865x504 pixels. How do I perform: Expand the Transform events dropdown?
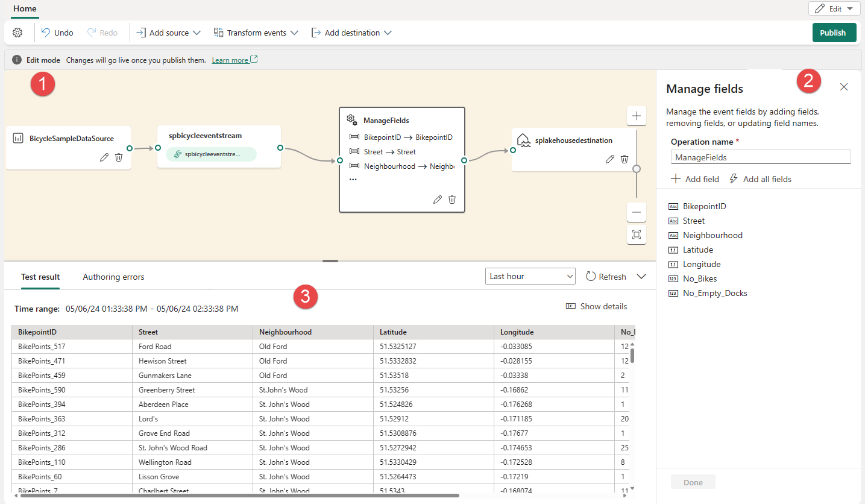pyautogui.click(x=256, y=33)
